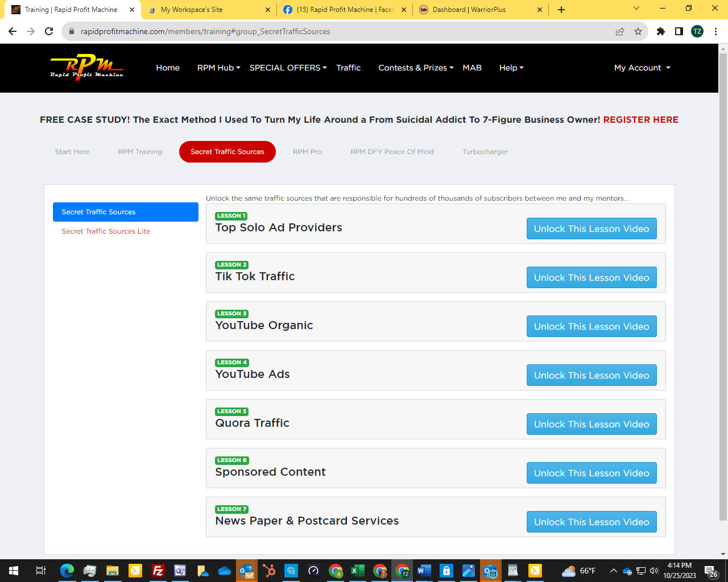The image size is (728, 582).
Task: Click the Quora Traffic lesson title
Action: point(252,423)
